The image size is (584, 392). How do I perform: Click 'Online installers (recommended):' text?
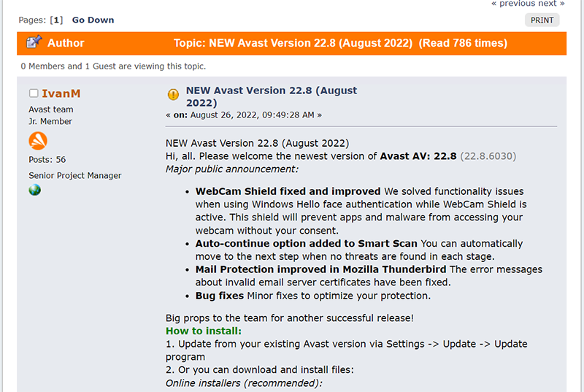tap(244, 383)
